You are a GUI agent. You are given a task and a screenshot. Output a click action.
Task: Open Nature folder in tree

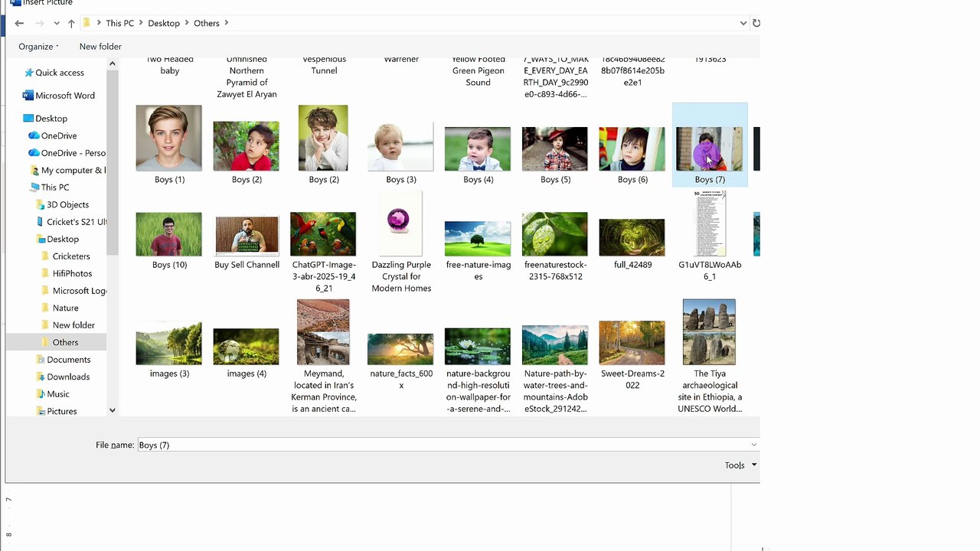click(x=59, y=308)
